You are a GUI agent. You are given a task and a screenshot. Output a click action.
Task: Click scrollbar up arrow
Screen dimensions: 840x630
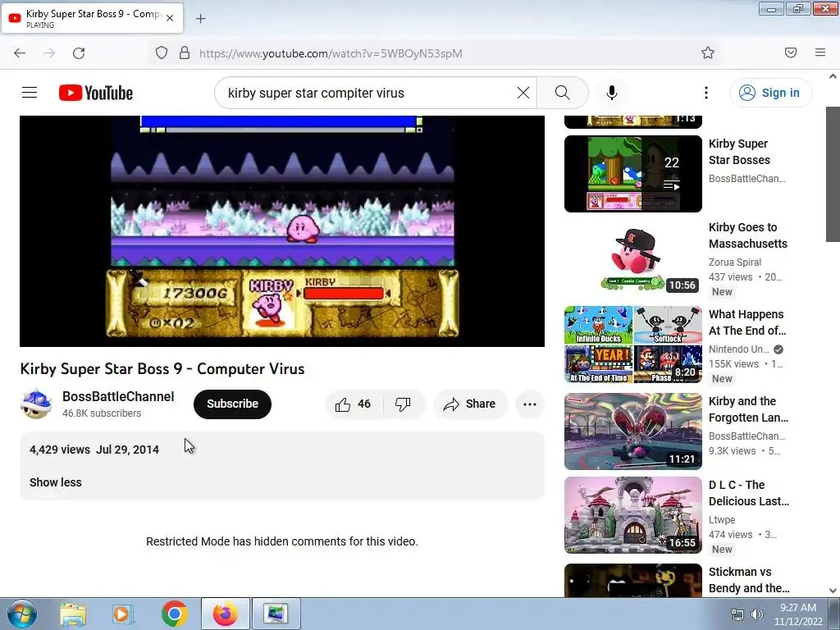point(833,76)
